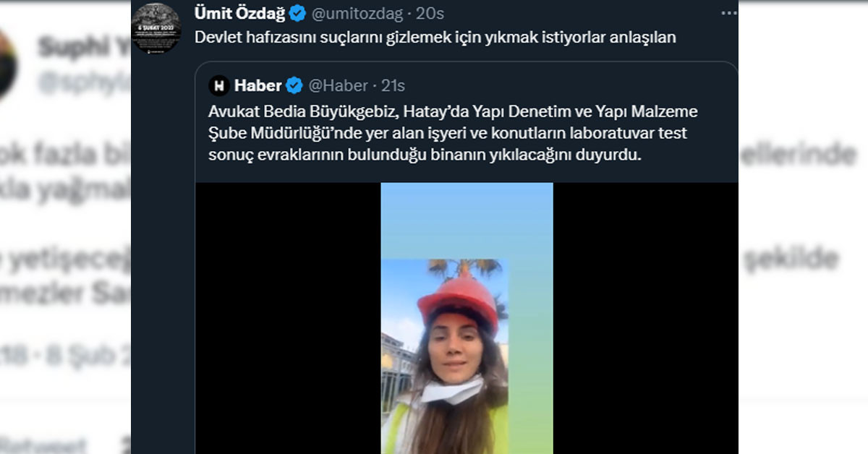This screenshot has width=868, height=454.
Task: Open the Haber display name
Action: coord(258,85)
